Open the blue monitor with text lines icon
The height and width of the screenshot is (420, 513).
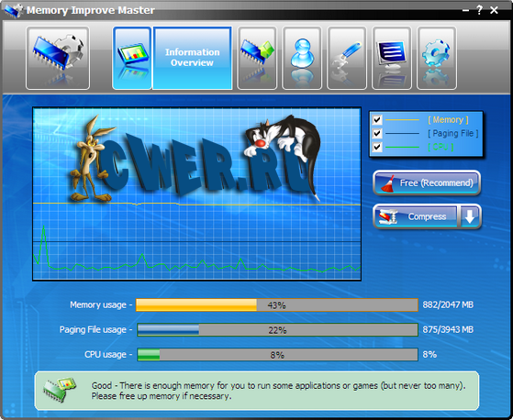click(391, 58)
